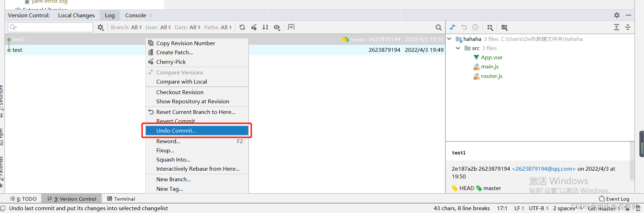Screen dimensions: 644x213
Task: Choose Checkout Revision
Action: click(197, 92)
